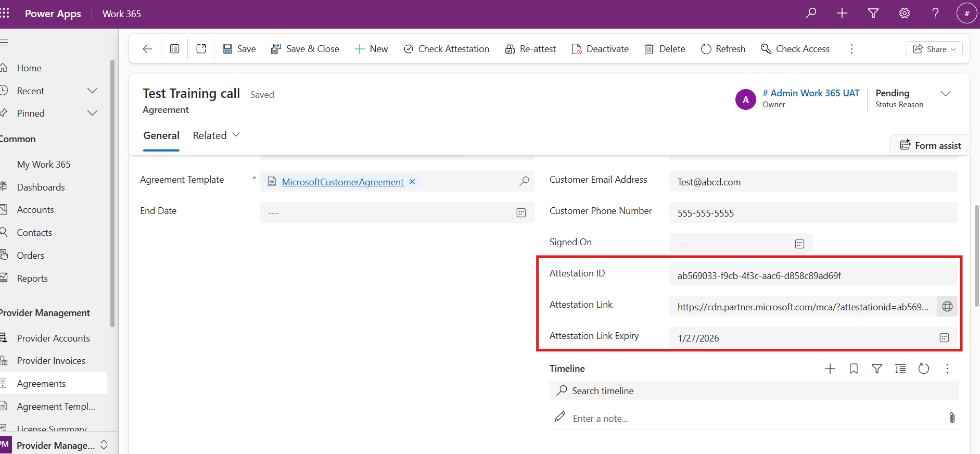Open the Agreement Template lookup search icon

point(524,181)
